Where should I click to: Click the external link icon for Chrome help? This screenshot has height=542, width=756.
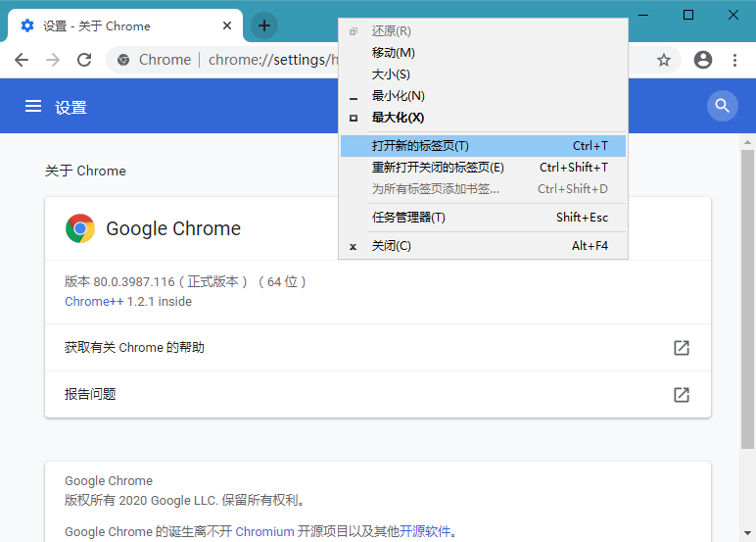[x=682, y=348]
